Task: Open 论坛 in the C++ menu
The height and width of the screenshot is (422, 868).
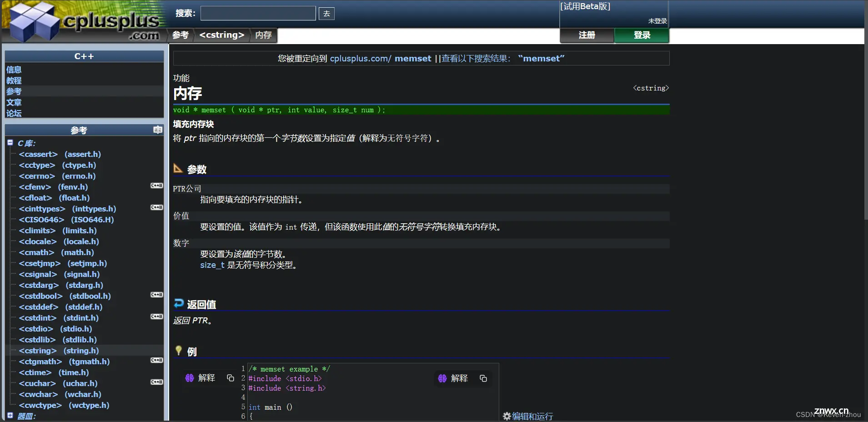Action: [x=14, y=113]
